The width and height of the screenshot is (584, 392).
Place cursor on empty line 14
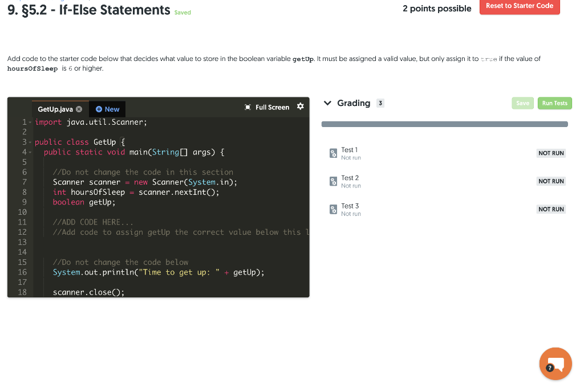click(171, 252)
